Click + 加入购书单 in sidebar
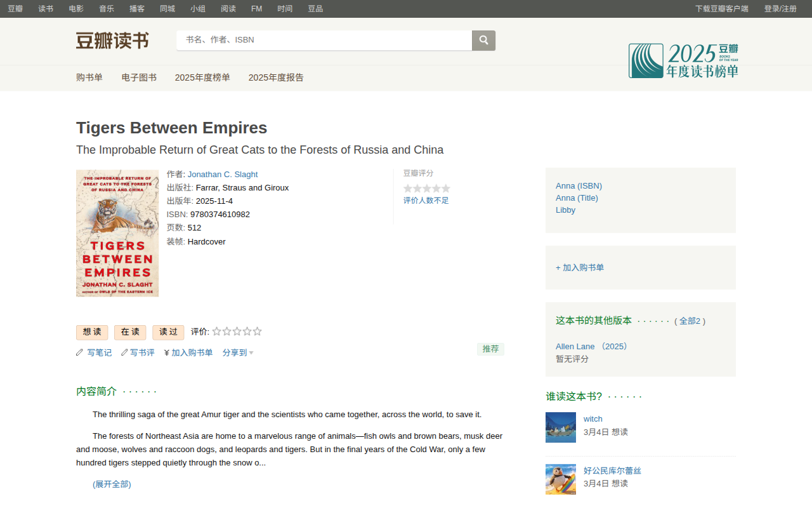 coord(580,267)
